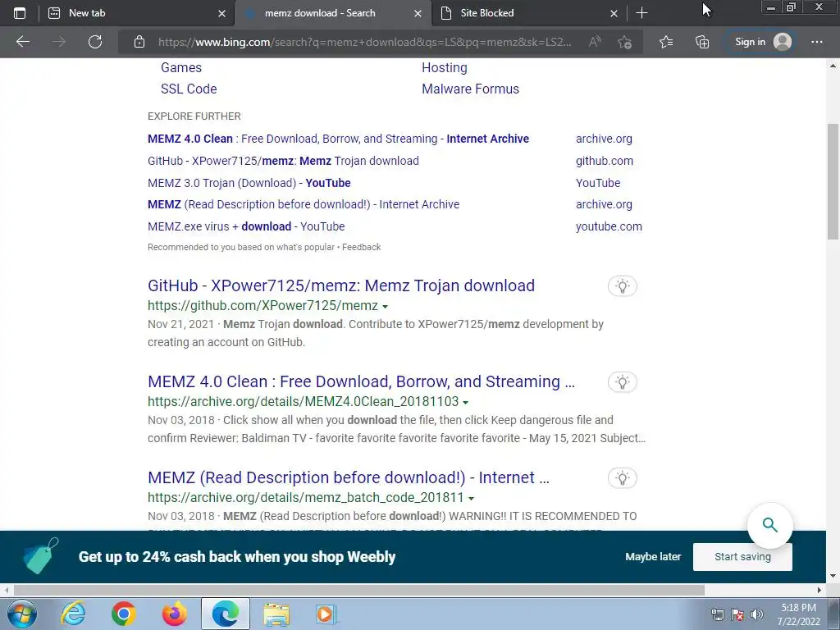Close the New tab tab

221,13
